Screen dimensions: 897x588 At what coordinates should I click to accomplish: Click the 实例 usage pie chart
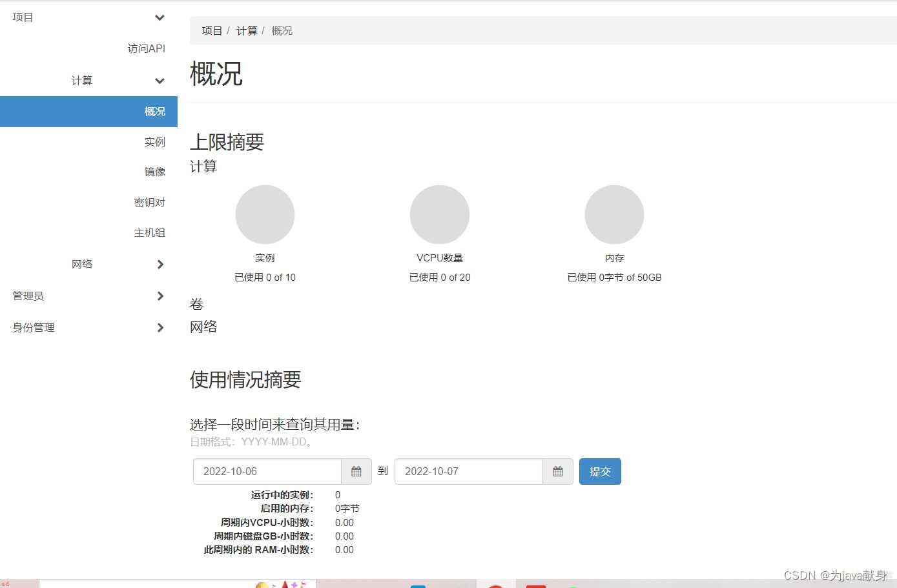[265, 215]
